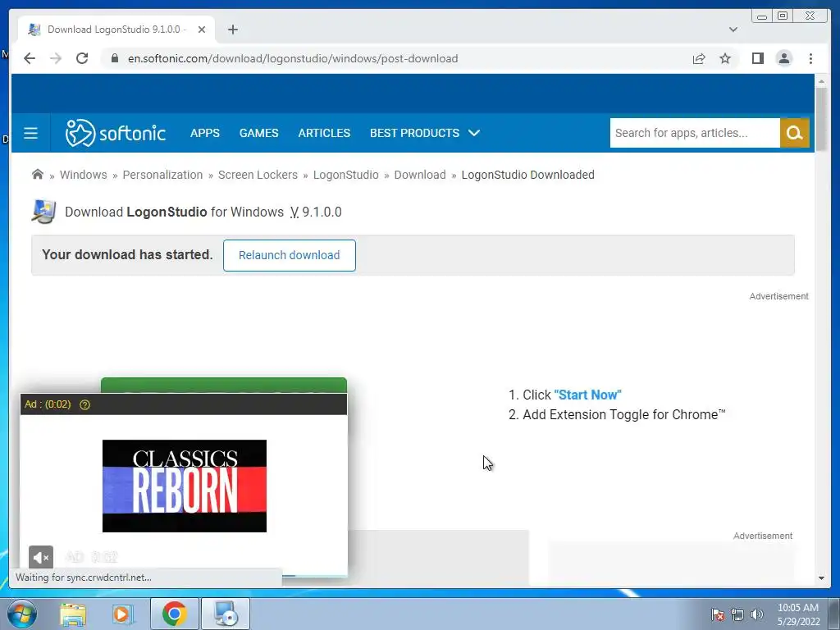The width and height of the screenshot is (840, 630).
Task: Open the Personalization breadcrumb link
Action: pos(163,175)
